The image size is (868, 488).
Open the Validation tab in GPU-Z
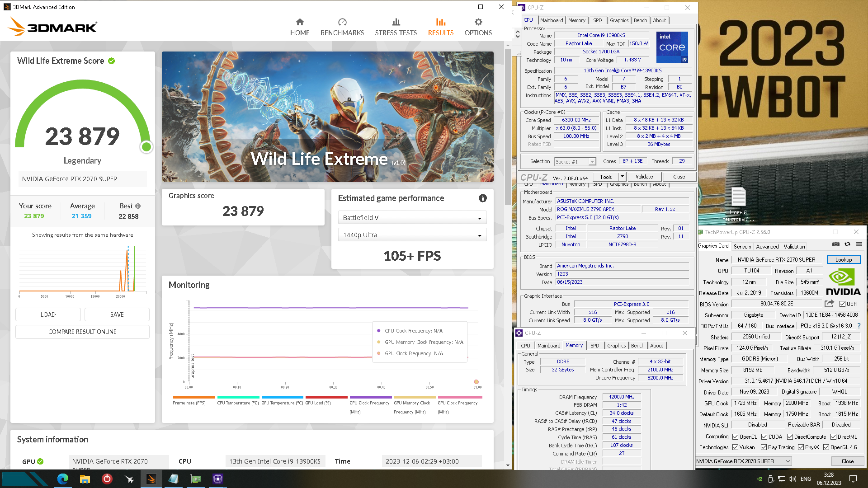coord(794,247)
